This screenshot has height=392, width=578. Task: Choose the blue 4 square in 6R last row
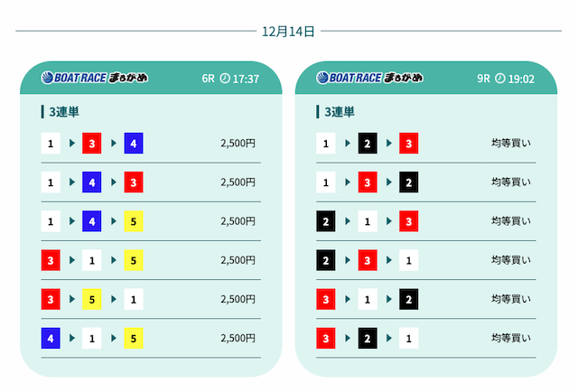pos(51,339)
